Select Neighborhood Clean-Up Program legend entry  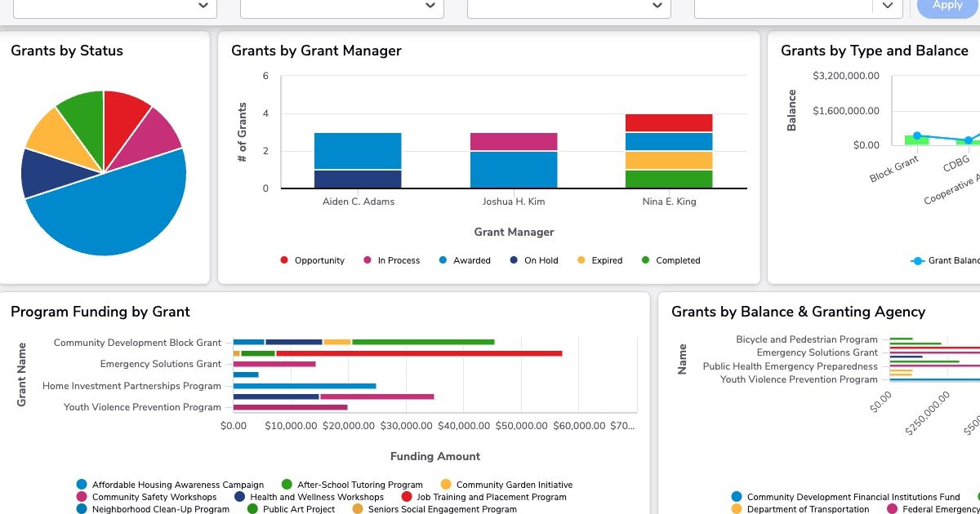coord(153,509)
